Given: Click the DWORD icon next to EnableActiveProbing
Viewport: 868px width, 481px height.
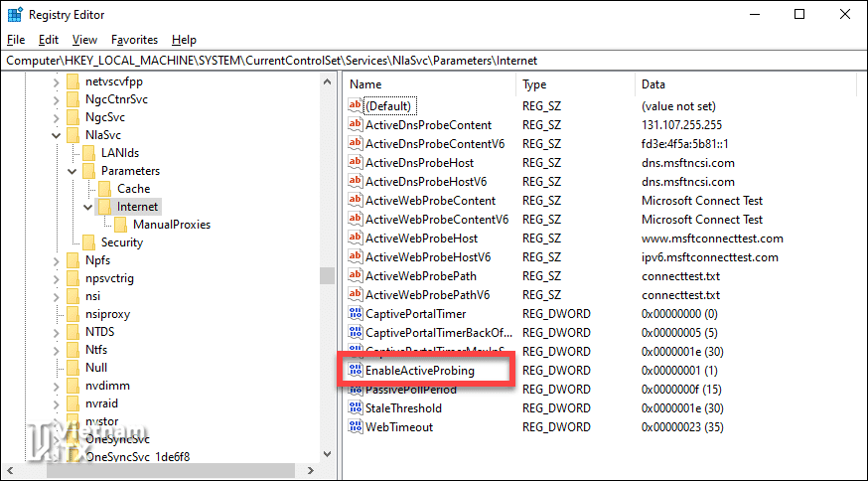Looking at the screenshot, I should point(357,371).
